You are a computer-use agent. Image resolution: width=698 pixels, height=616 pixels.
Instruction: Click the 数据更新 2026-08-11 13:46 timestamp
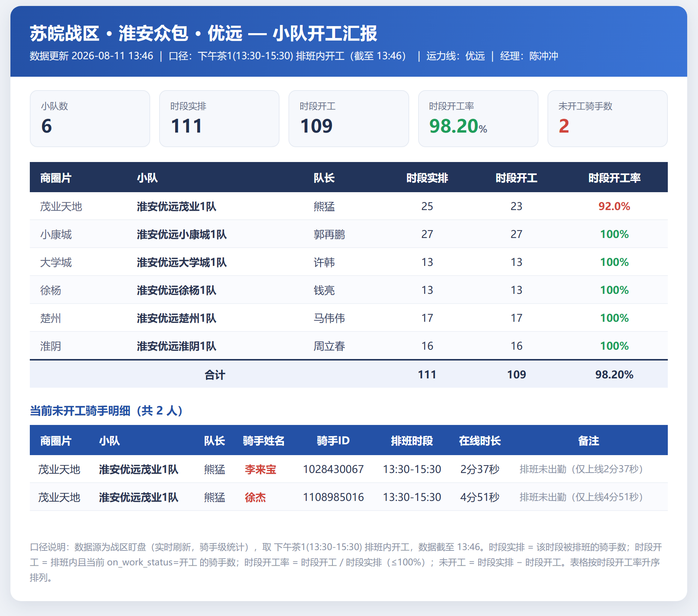91,56
